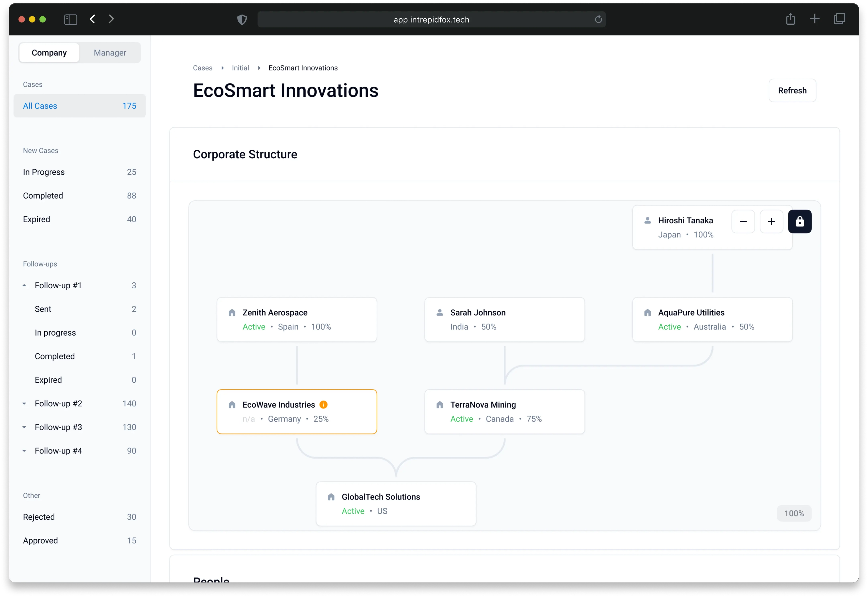Open Completed under Follow-up #1
868x597 pixels.
coord(80,356)
